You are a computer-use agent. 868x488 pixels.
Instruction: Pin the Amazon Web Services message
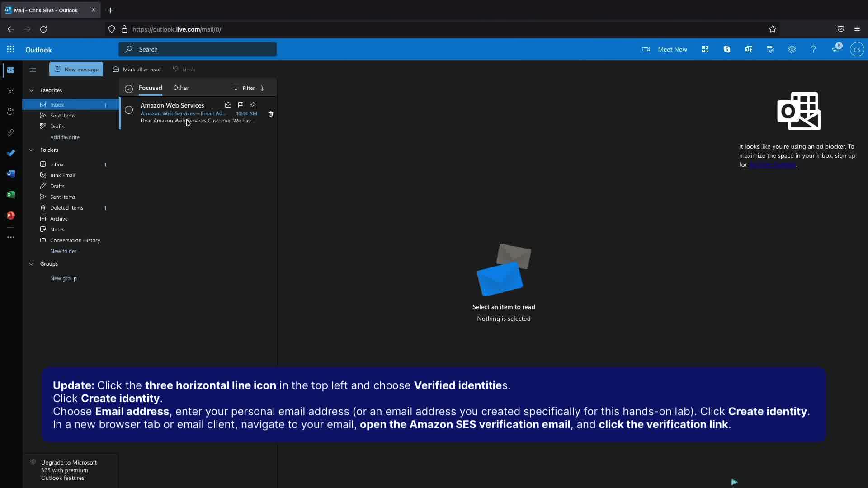coord(253,105)
